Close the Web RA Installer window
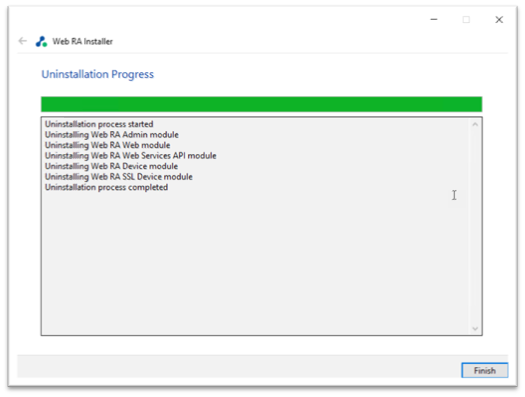Viewport: 525px width, 397px height. click(499, 20)
